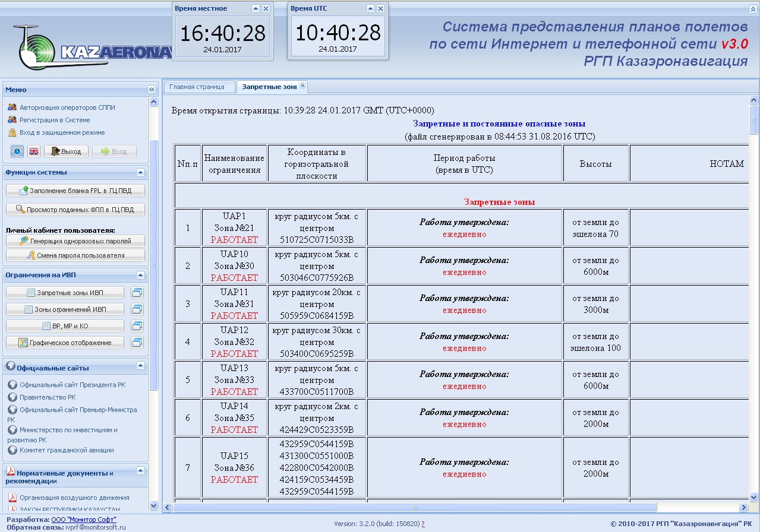Collapse the Функции системы section
This screenshot has height=532, width=760.
141,173
